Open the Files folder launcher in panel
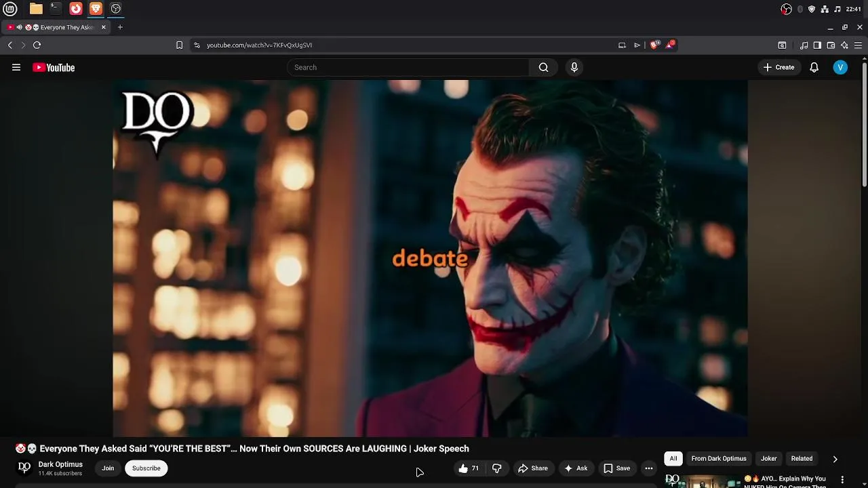 (x=36, y=9)
